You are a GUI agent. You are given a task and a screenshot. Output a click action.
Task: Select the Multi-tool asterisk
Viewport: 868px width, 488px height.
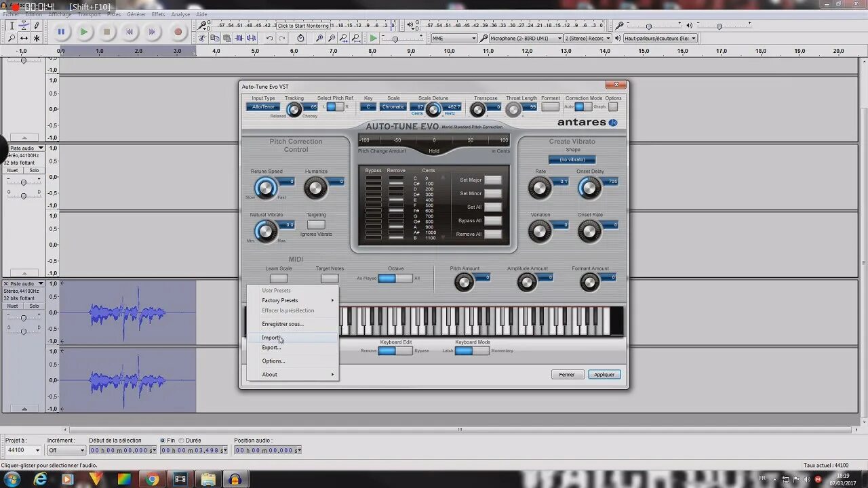36,38
